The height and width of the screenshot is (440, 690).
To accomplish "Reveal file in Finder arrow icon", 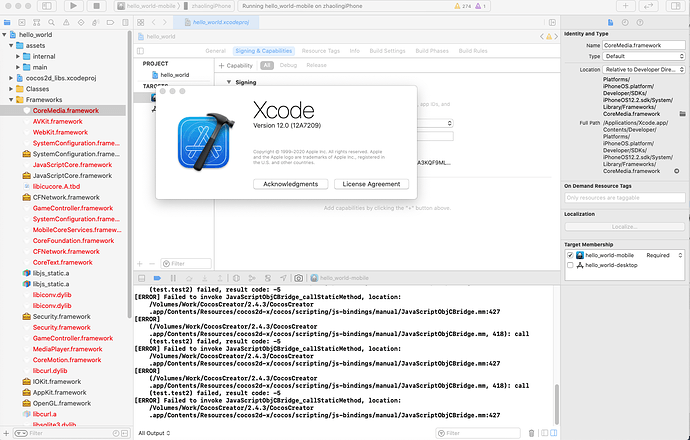I will coord(677,171).
